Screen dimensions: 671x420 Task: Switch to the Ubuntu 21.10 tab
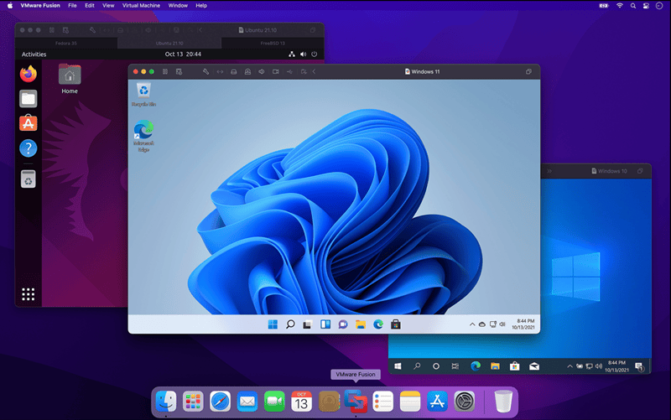point(169,43)
